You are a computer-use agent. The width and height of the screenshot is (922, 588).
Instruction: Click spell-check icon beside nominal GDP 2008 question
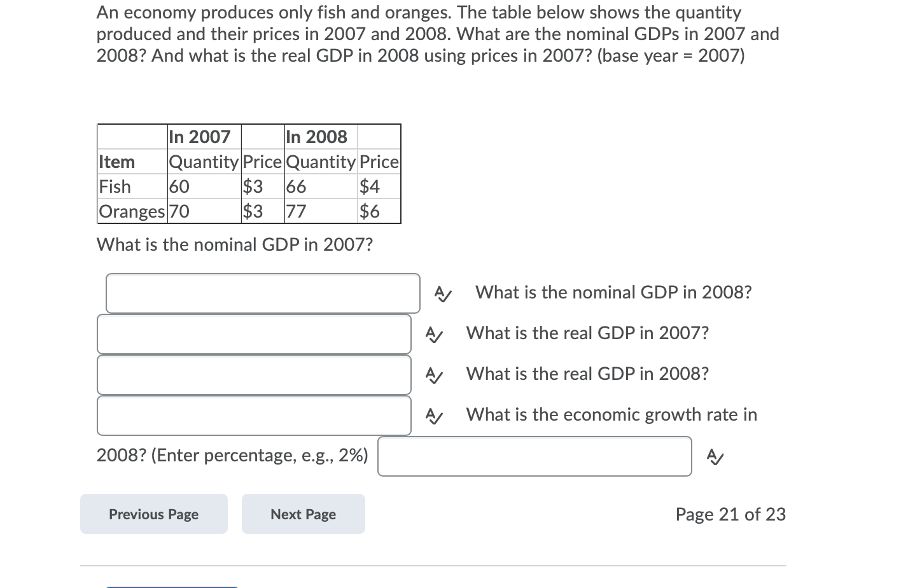[442, 293]
